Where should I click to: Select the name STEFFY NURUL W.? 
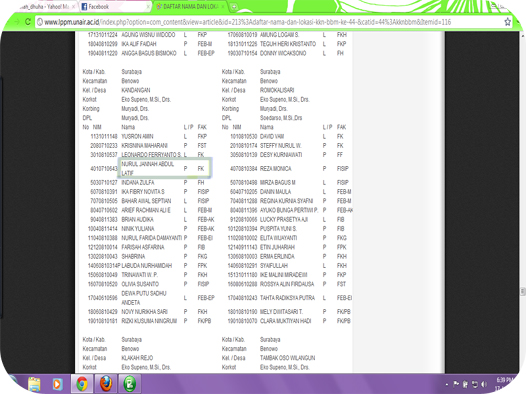coord(281,146)
